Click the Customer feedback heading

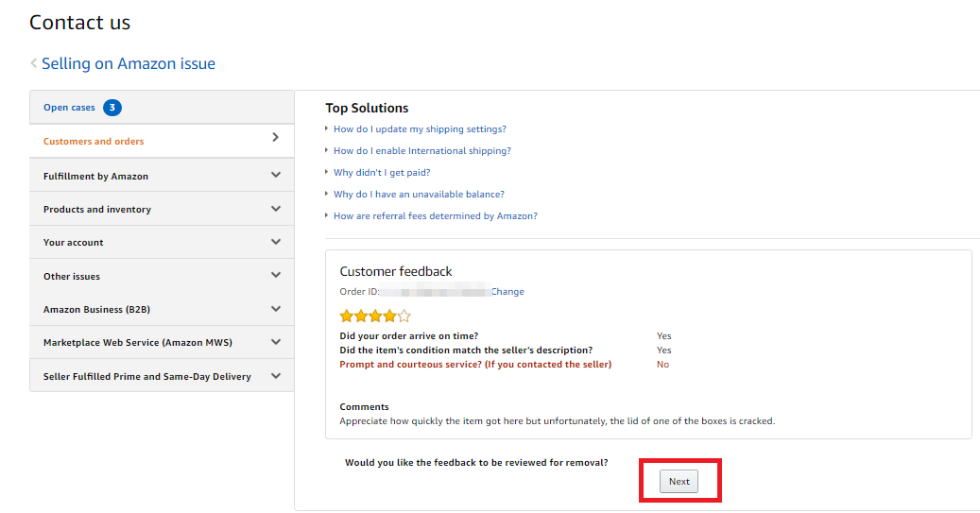[396, 271]
